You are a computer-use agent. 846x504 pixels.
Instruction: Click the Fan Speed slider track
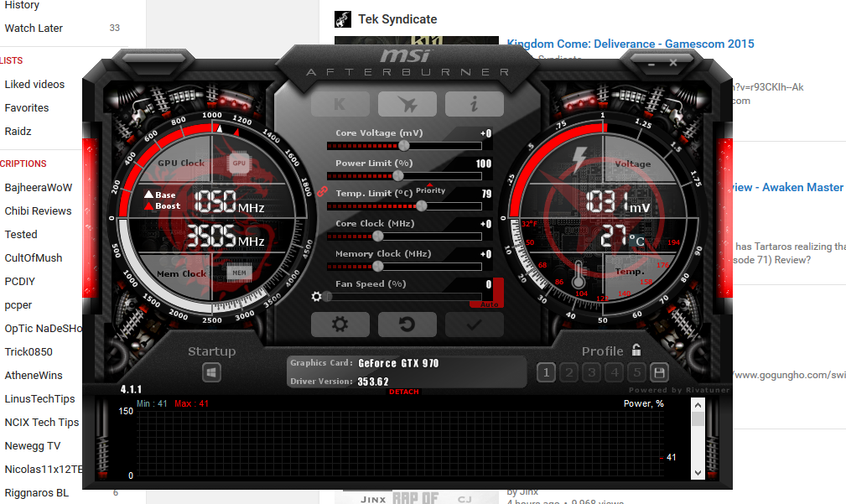404,297
